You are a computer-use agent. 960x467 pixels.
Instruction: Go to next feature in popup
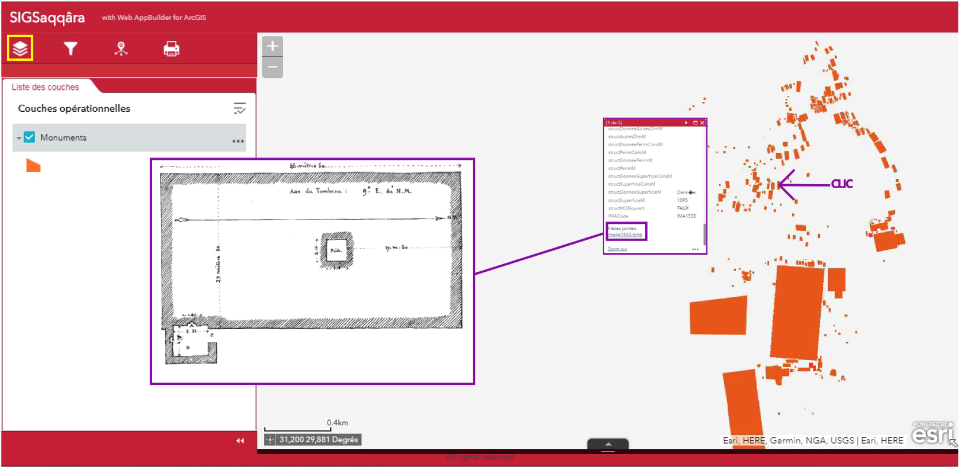(686, 123)
